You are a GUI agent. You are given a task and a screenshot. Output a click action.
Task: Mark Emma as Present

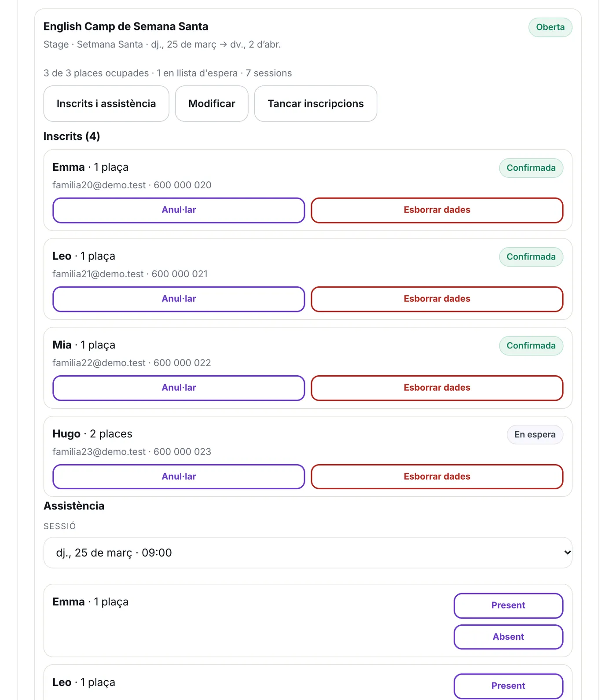[508, 605]
